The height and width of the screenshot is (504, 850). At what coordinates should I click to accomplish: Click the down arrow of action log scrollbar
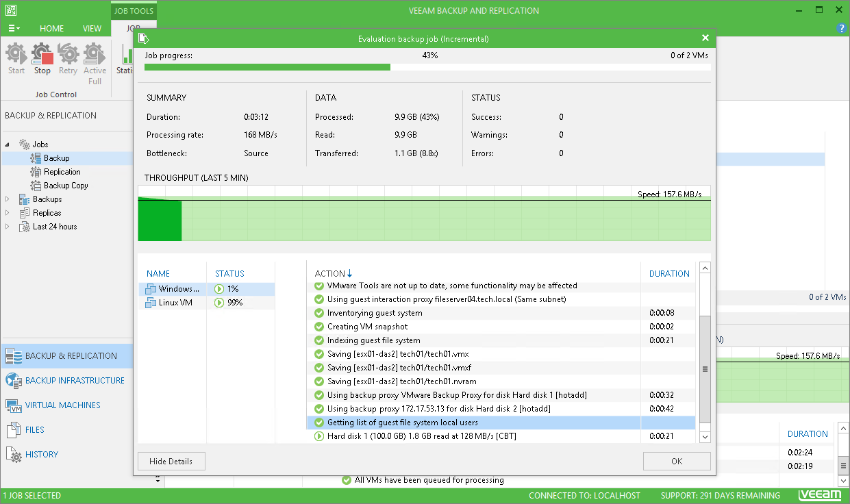[705, 437]
